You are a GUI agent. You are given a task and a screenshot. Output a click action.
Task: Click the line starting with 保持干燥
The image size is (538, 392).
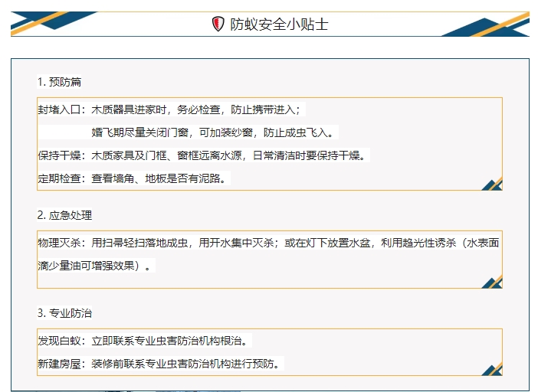click(202, 155)
